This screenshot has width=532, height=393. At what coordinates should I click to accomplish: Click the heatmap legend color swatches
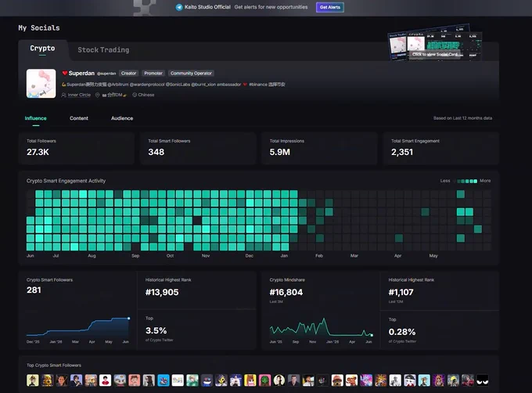(x=467, y=181)
